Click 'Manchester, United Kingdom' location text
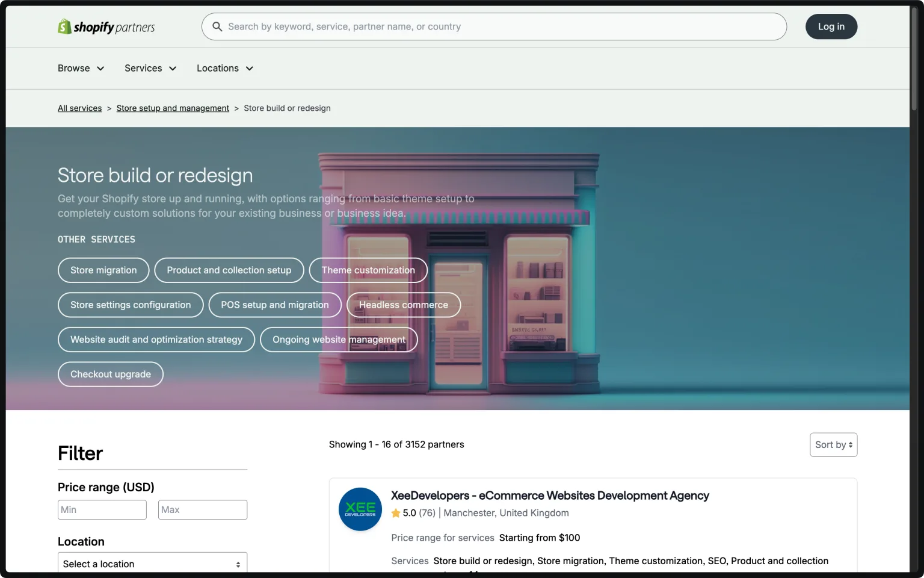This screenshot has height=578, width=924. 506,513
